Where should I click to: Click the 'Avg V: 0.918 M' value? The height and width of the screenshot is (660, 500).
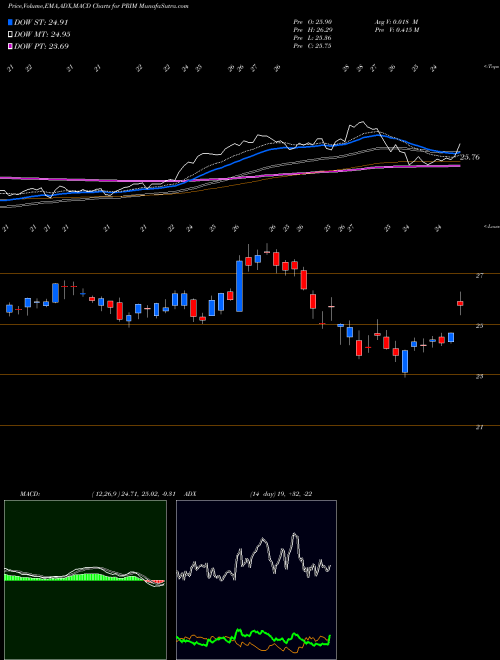[x=396, y=22]
